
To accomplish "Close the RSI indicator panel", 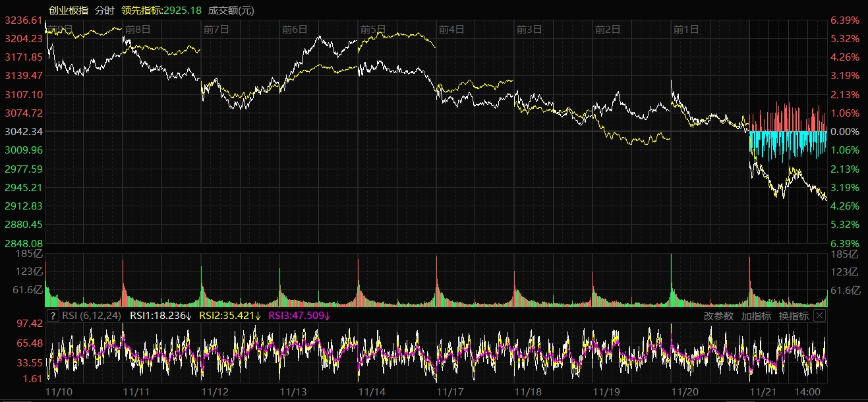I will (x=819, y=316).
